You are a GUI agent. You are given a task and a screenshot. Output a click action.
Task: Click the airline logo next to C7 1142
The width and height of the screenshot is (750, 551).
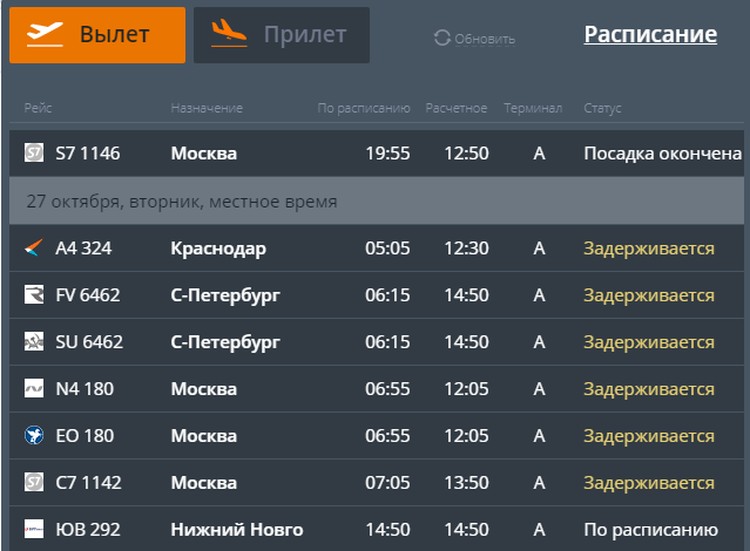click(x=34, y=483)
